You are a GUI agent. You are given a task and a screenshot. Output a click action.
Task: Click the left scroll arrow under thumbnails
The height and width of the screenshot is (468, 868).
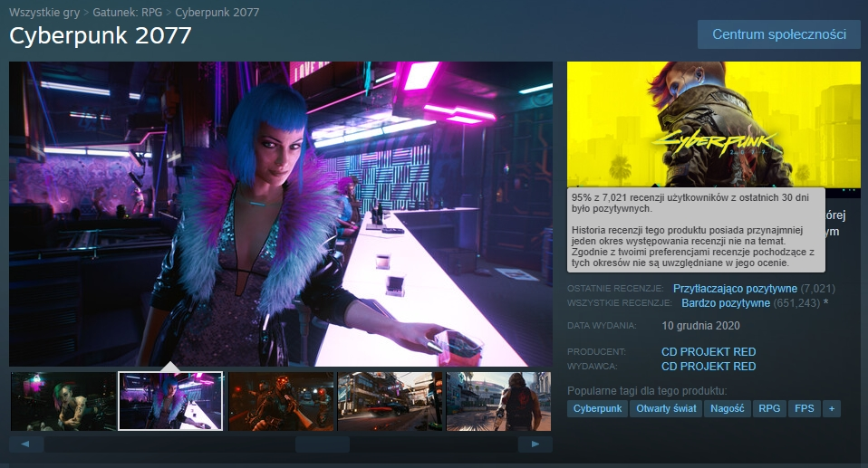26,444
